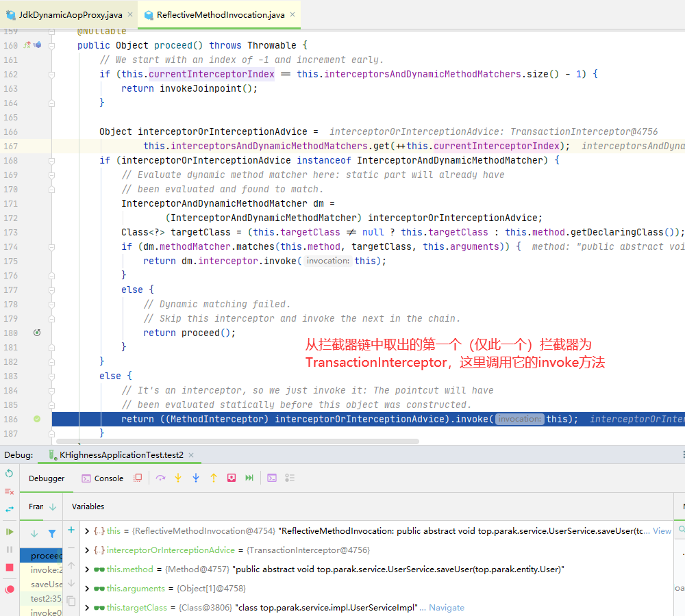Click 'currentInterceptorIndex' on line 162

(x=212, y=74)
